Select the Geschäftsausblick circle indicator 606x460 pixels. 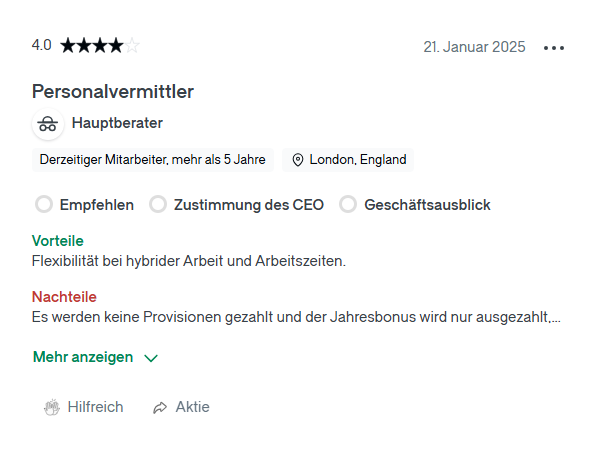pyautogui.click(x=348, y=204)
